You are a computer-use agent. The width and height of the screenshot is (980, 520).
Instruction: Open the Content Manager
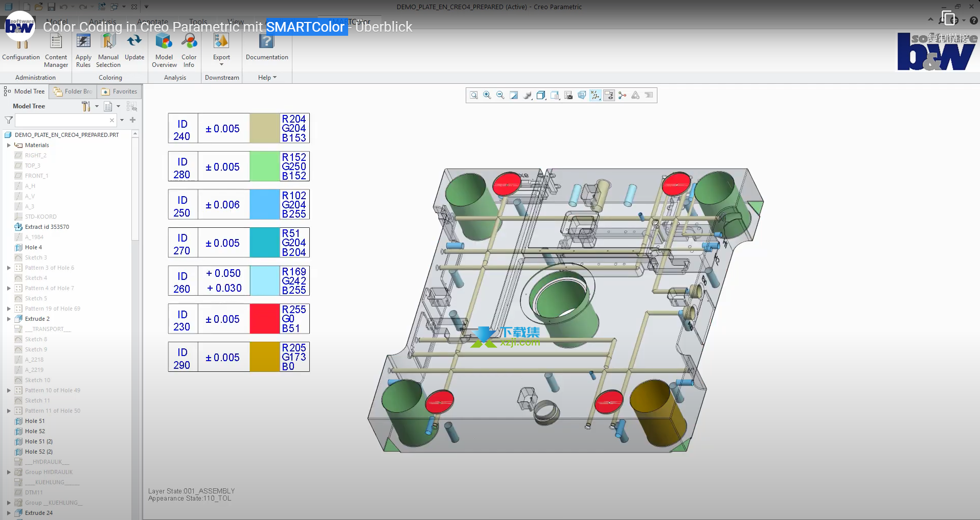pos(56,51)
